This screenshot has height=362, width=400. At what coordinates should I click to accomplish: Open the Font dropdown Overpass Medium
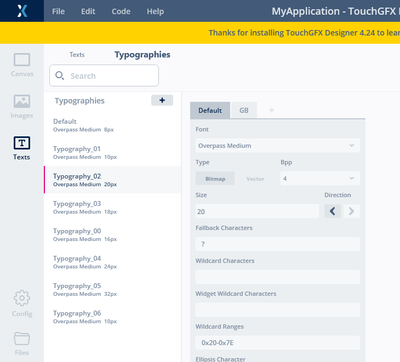coord(278,146)
